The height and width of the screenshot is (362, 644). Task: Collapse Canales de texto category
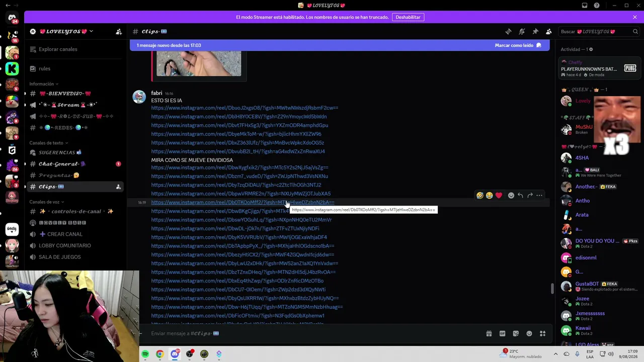[48, 143]
